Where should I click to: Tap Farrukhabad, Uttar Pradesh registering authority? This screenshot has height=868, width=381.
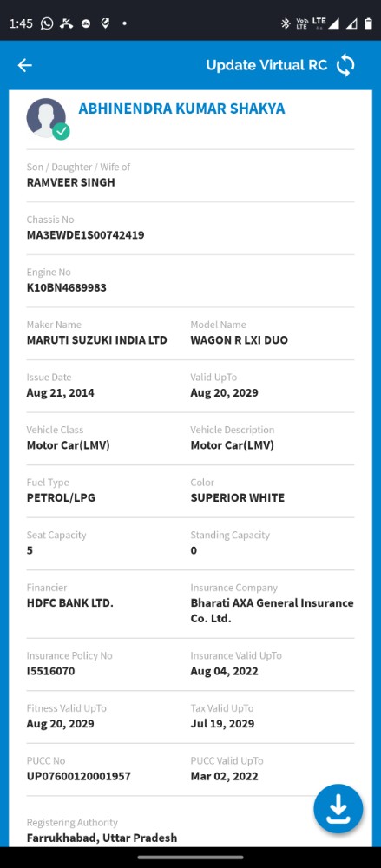[102, 838]
